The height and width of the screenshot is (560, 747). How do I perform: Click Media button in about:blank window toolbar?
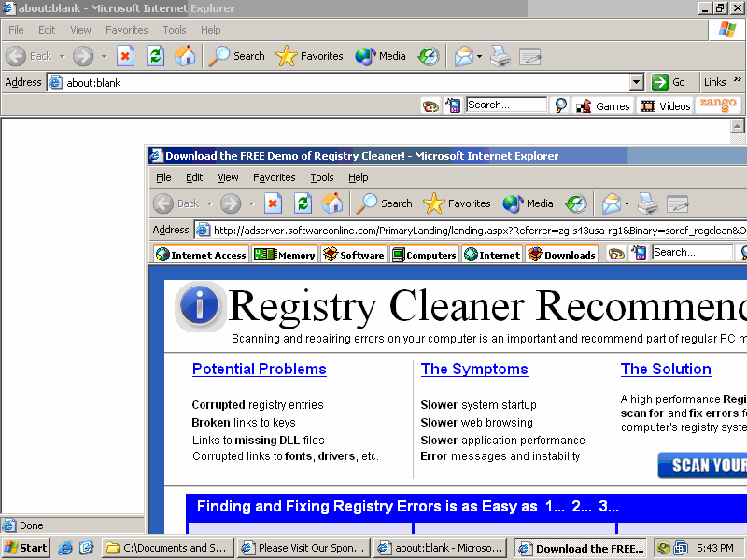click(x=380, y=56)
